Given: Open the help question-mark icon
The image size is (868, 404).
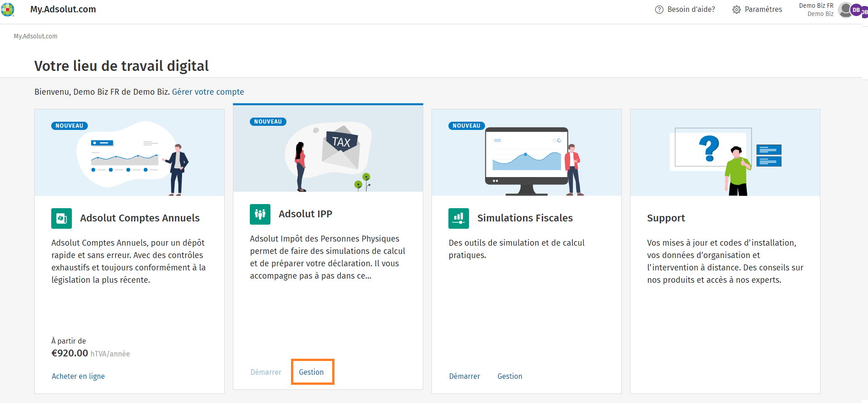Looking at the screenshot, I should tap(659, 10).
